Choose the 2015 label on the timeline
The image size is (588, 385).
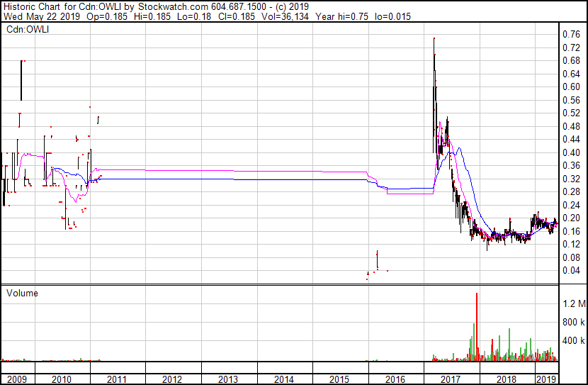(x=339, y=379)
